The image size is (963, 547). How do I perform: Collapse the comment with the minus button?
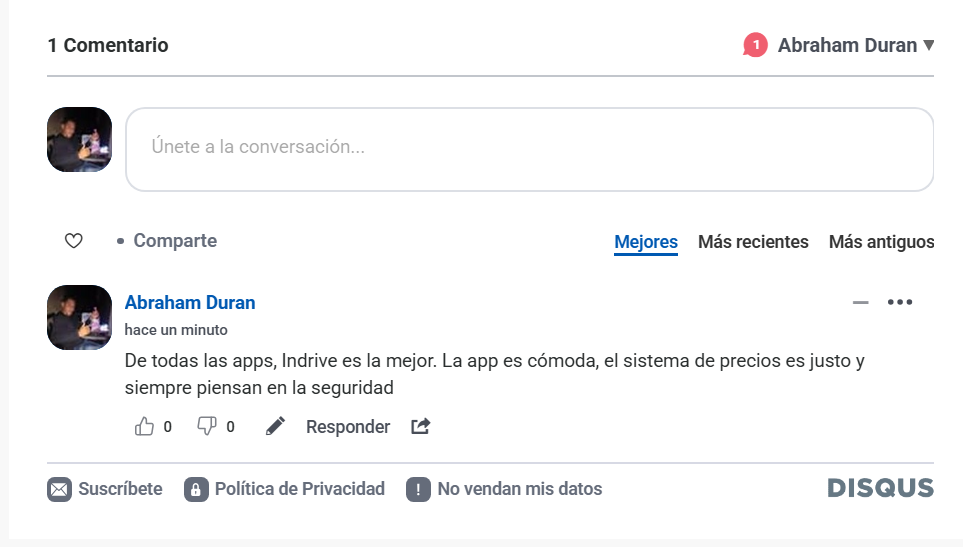(x=860, y=303)
